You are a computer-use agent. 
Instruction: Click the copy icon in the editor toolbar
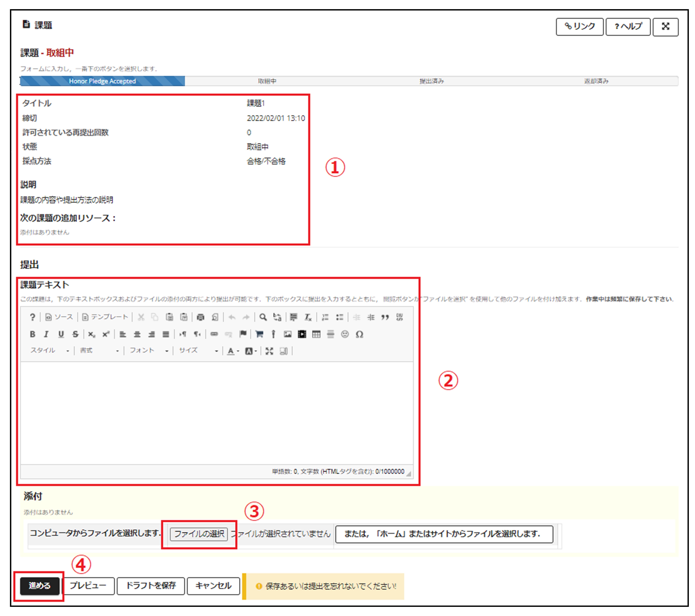coord(155,317)
